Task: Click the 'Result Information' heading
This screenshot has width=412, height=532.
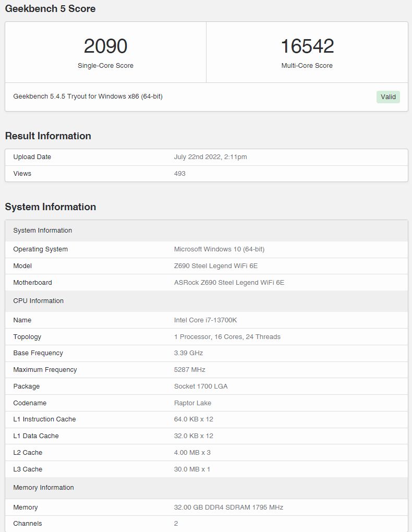Action: click(x=48, y=136)
